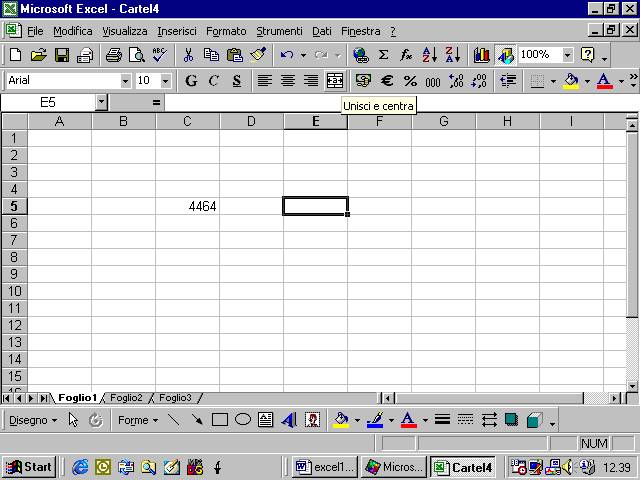
Task: Apply thousands separator 000 style
Action: coord(433,81)
